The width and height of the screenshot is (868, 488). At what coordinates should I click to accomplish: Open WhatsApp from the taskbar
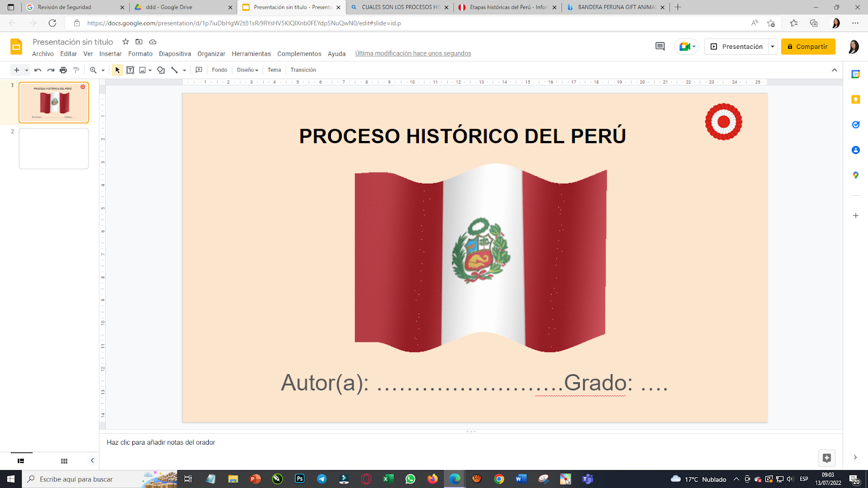[410, 479]
